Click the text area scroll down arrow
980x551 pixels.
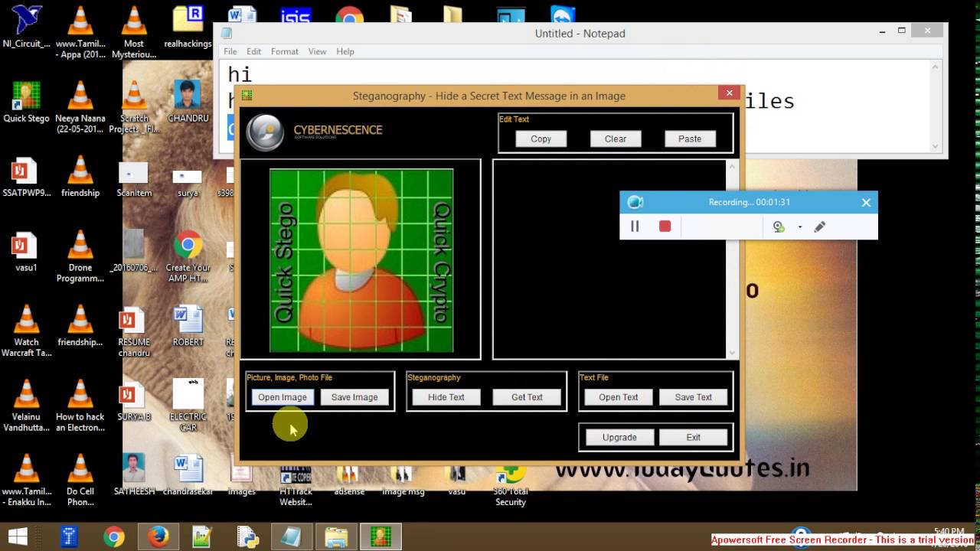point(731,353)
